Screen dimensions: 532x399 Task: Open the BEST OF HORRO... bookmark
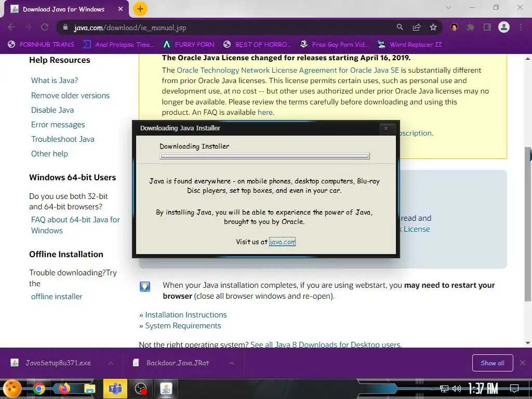257,45
